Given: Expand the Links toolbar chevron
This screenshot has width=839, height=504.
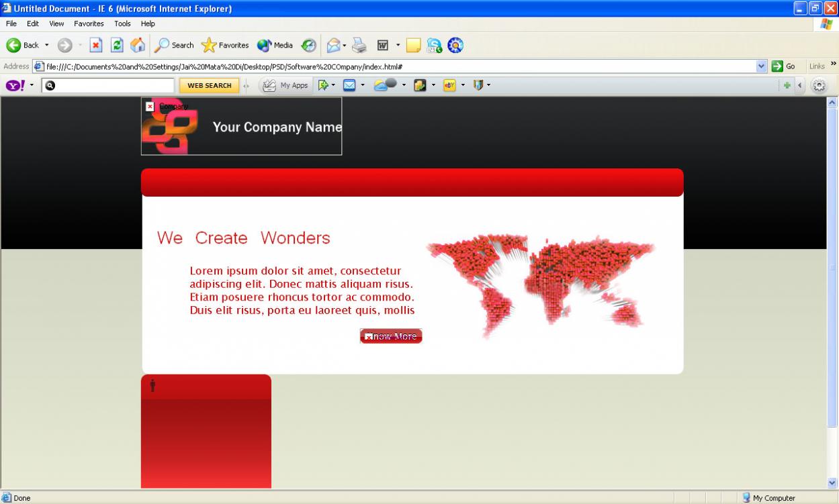Looking at the screenshot, I should coord(834,64).
